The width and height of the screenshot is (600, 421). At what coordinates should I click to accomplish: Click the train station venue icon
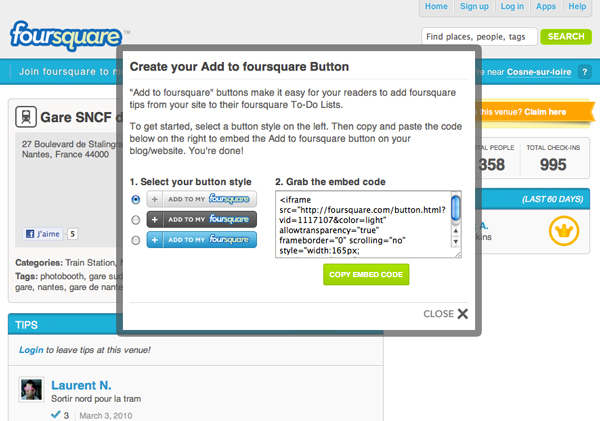point(26,117)
